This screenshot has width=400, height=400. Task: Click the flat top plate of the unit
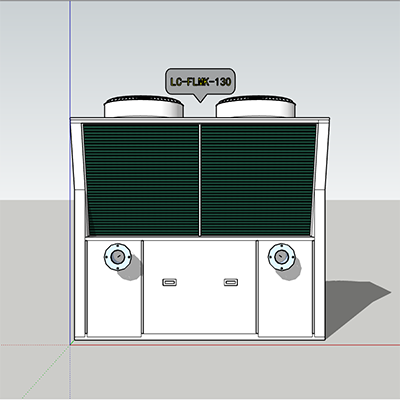200,120
